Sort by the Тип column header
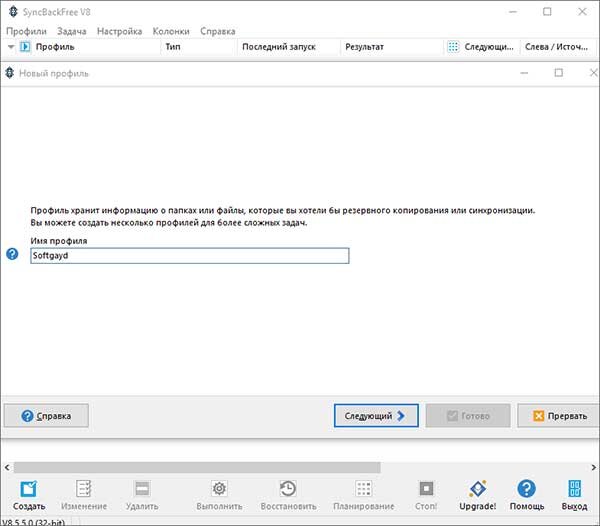 click(198, 47)
